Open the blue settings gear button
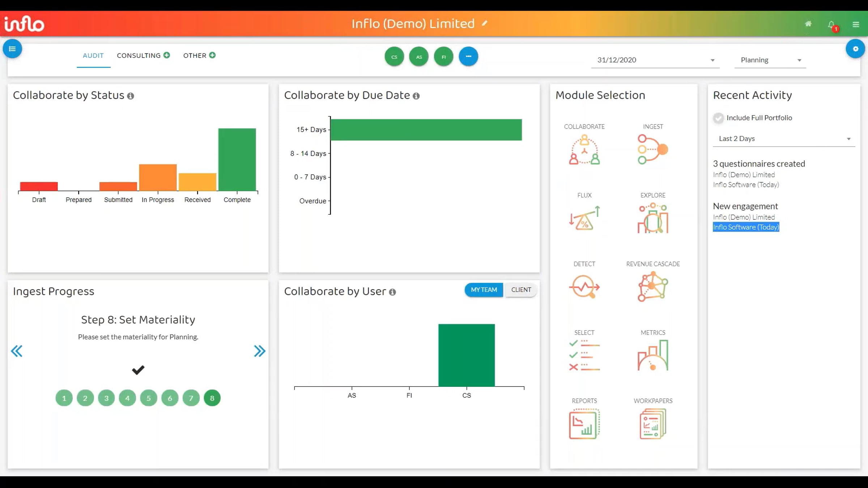868x488 pixels. click(855, 49)
